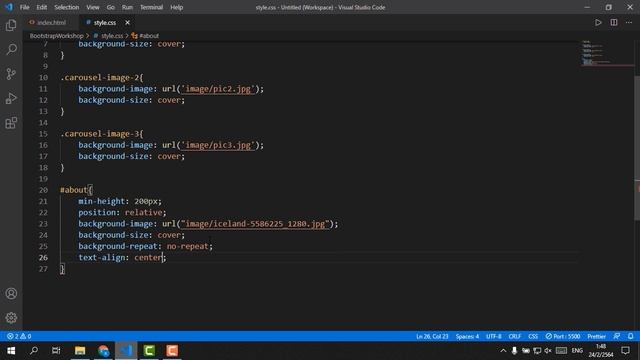The image size is (640, 360).
Task: Open the Extensions view
Action: 11,123
